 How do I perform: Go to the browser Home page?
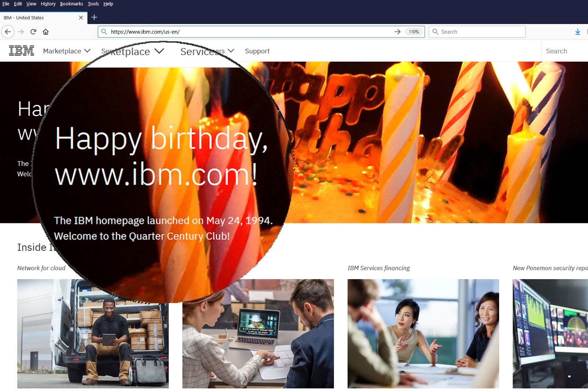coord(46,32)
